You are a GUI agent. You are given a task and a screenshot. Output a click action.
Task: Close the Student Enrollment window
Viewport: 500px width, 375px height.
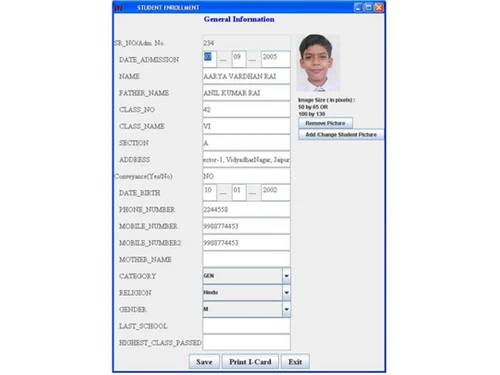pyautogui.click(x=379, y=7)
